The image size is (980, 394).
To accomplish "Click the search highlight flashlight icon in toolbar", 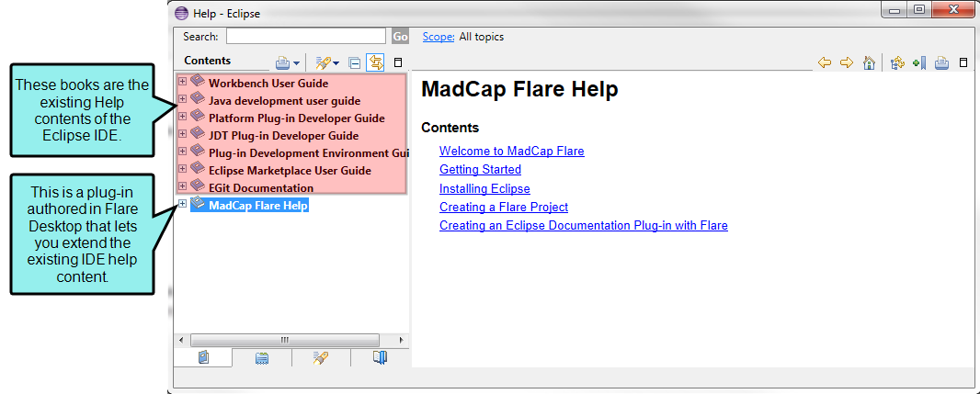I will click(x=323, y=62).
